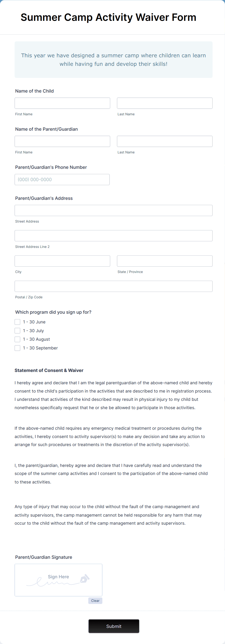Click the City field

coord(62,261)
